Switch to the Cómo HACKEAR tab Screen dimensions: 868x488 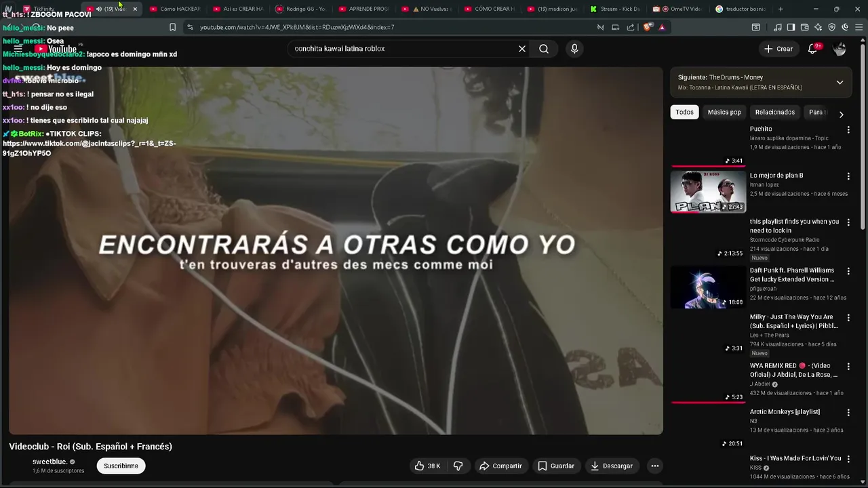(x=175, y=9)
